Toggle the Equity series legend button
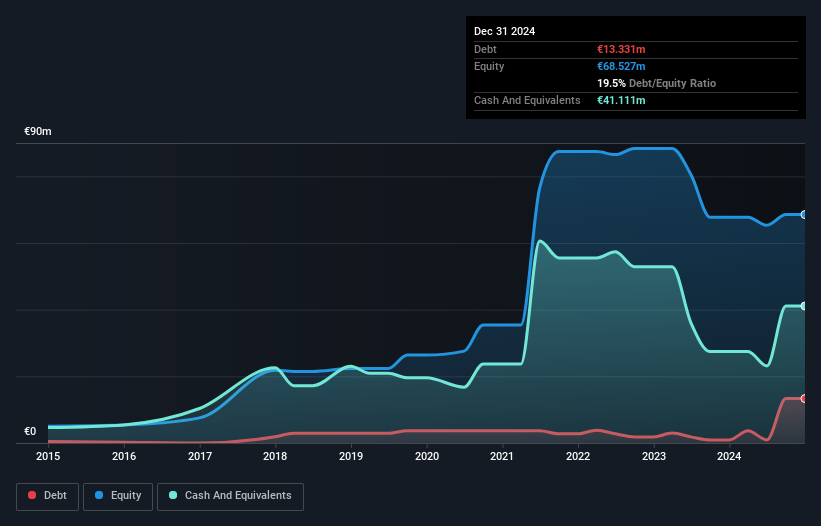The width and height of the screenshot is (821, 526). click(118, 496)
